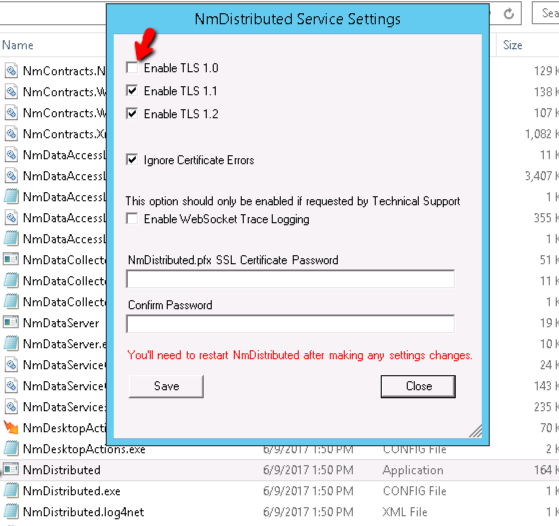
Task: Click the NmDistributed.exe file name
Action: [x=72, y=491]
